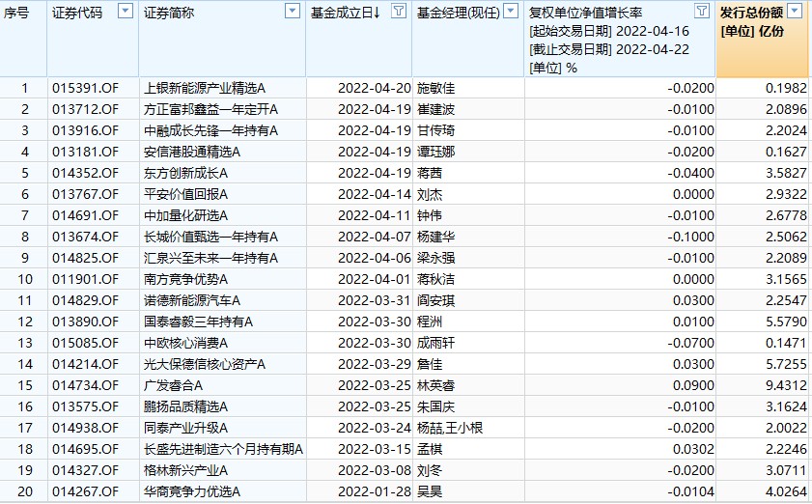The height and width of the screenshot is (504, 812).
Task: Open the 发行总份额 column dropdown
Action: click(795, 11)
